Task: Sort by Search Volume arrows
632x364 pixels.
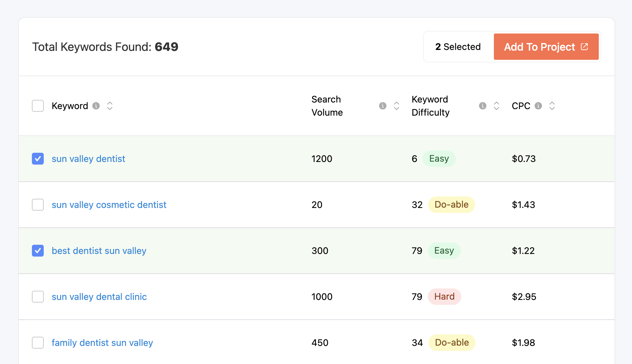Action: [397, 106]
